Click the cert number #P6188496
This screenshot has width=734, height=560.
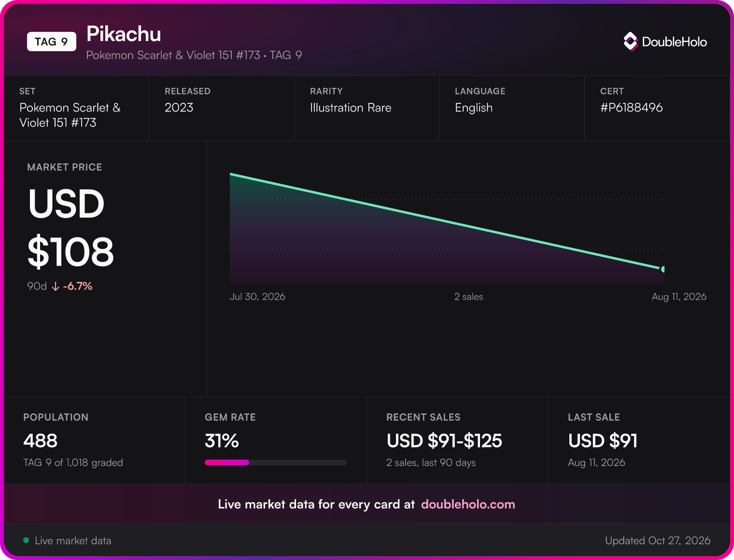click(631, 108)
